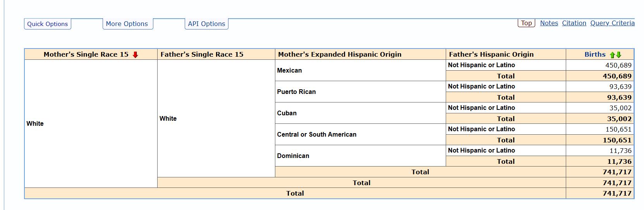The height and width of the screenshot is (210, 644).
Task: Click the Puerto Rican row label
Action: (x=296, y=92)
